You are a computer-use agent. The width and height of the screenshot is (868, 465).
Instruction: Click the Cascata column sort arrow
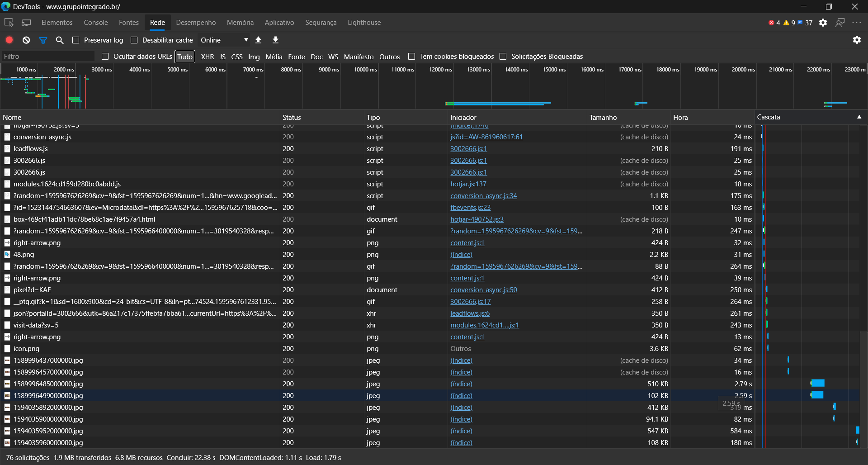[859, 117]
